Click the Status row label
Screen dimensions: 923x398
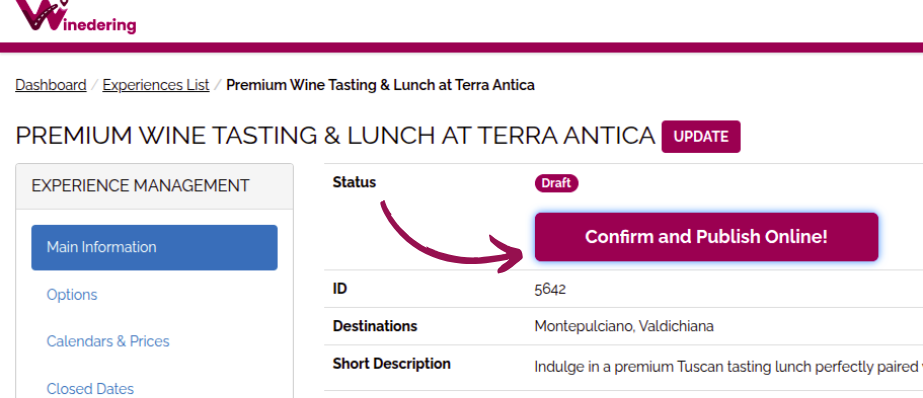(354, 183)
